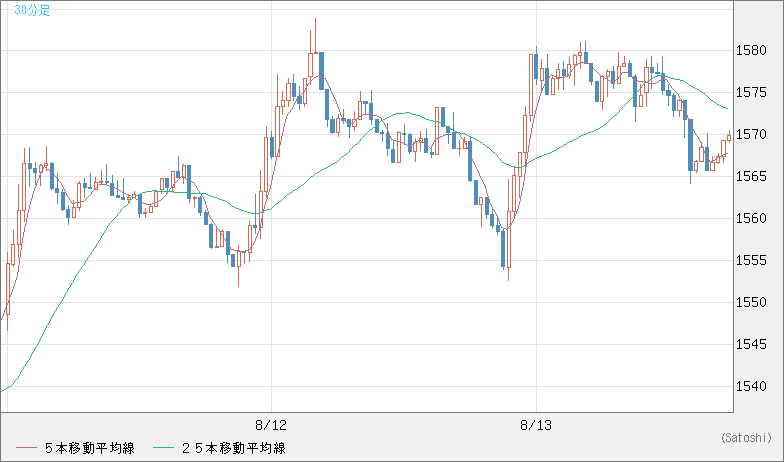Click the purple 5-bar moving average legend line
The width and height of the screenshot is (784, 462).
(26, 448)
